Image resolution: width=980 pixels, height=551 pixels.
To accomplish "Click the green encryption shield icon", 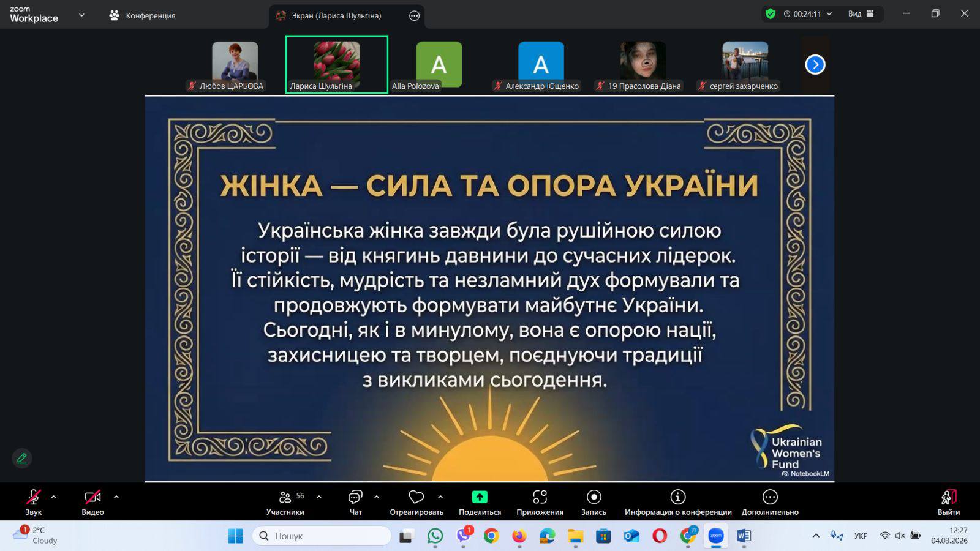I will pyautogui.click(x=771, y=14).
